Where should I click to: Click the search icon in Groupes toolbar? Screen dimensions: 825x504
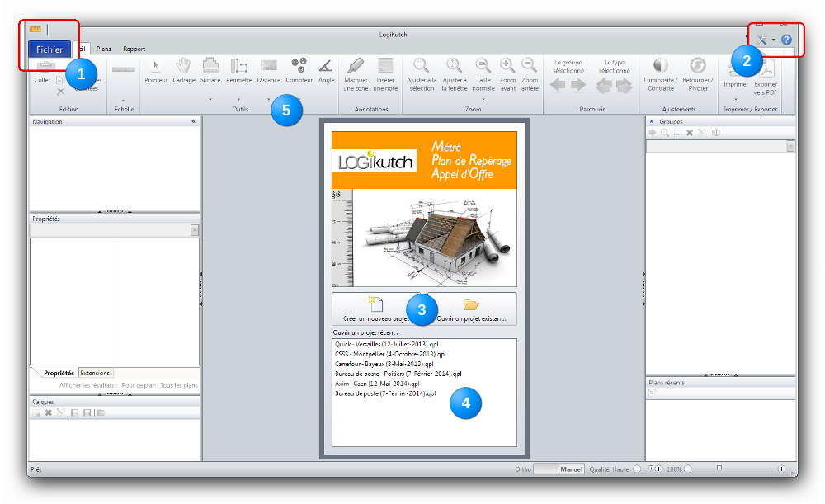664,133
